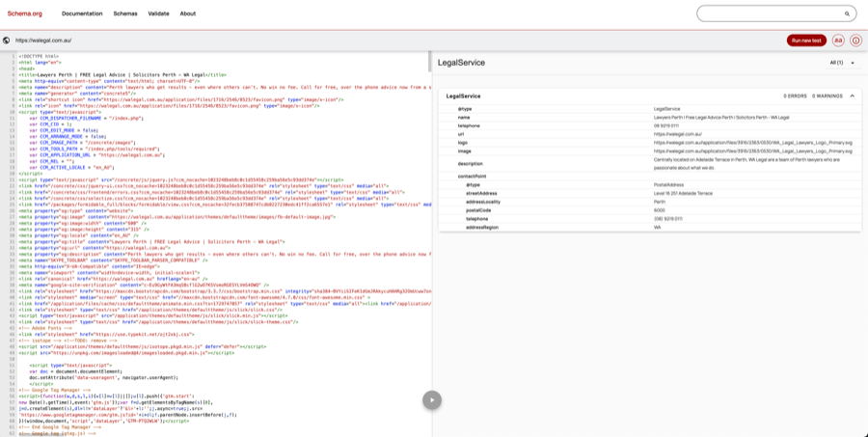Click the gray play button to run code
The height and width of the screenshot is (437, 868).
click(x=432, y=399)
